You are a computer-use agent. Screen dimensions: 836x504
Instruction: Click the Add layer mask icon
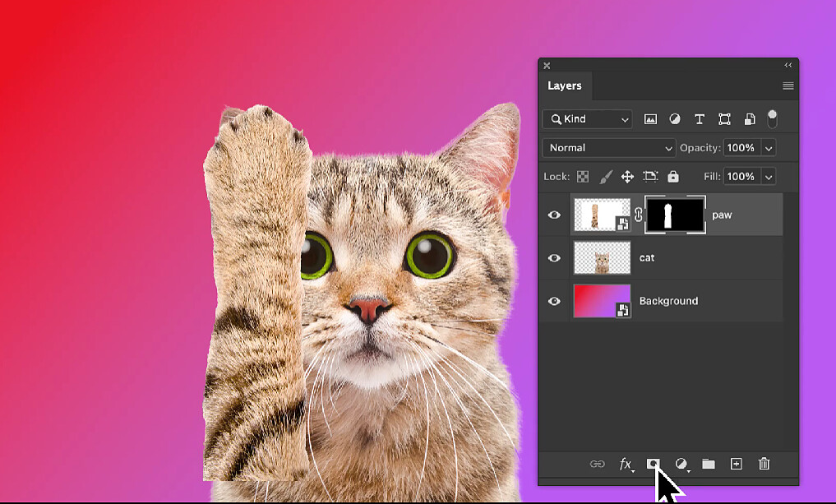point(654,464)
